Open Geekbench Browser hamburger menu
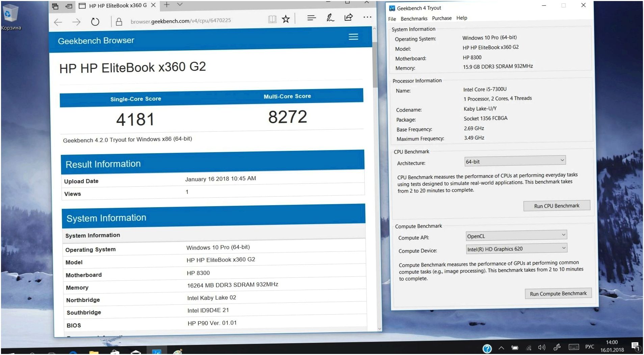The width and height of the screenshot is (644, 355). (x=353, y=37)
